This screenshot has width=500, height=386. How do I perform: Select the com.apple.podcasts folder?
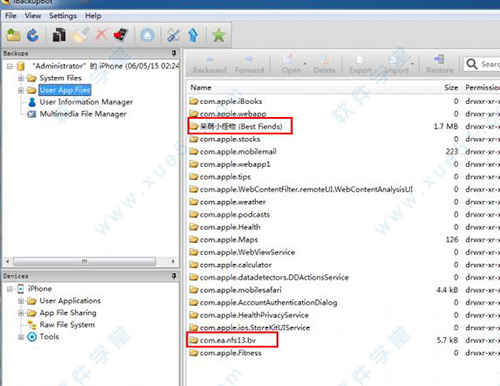pos(235,214)
